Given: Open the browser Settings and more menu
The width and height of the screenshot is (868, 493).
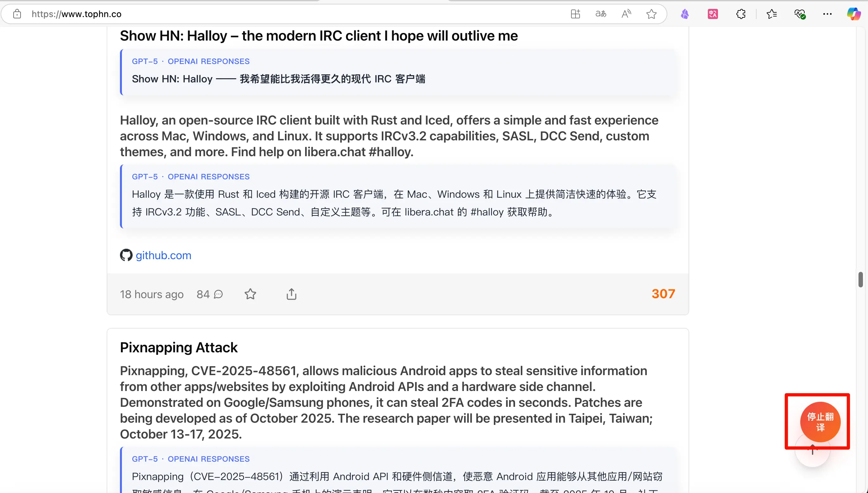Looking at the screenshot, I should point(827,14).
